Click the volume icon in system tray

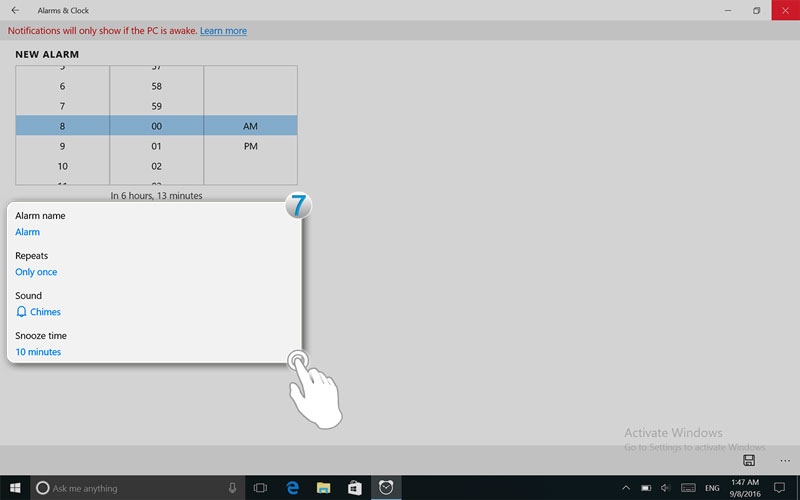tap(664, 488)
